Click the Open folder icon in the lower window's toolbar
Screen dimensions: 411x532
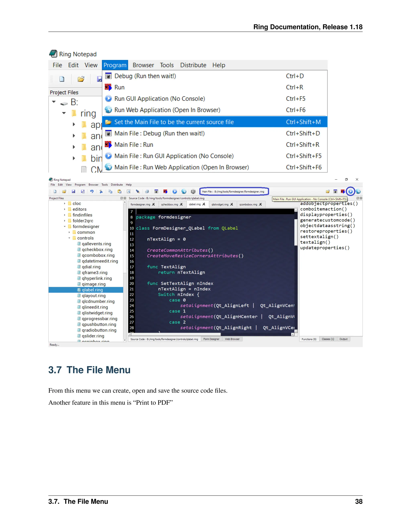pos(64,192)
